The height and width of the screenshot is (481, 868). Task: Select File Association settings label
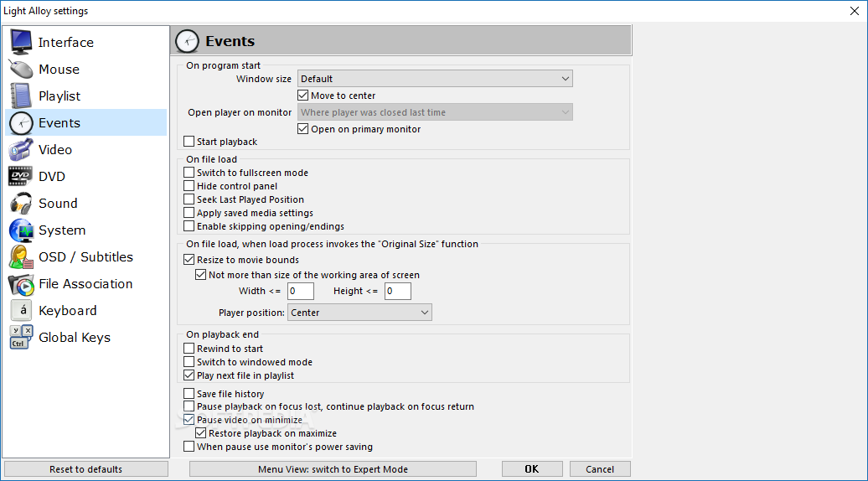(85, 284)
